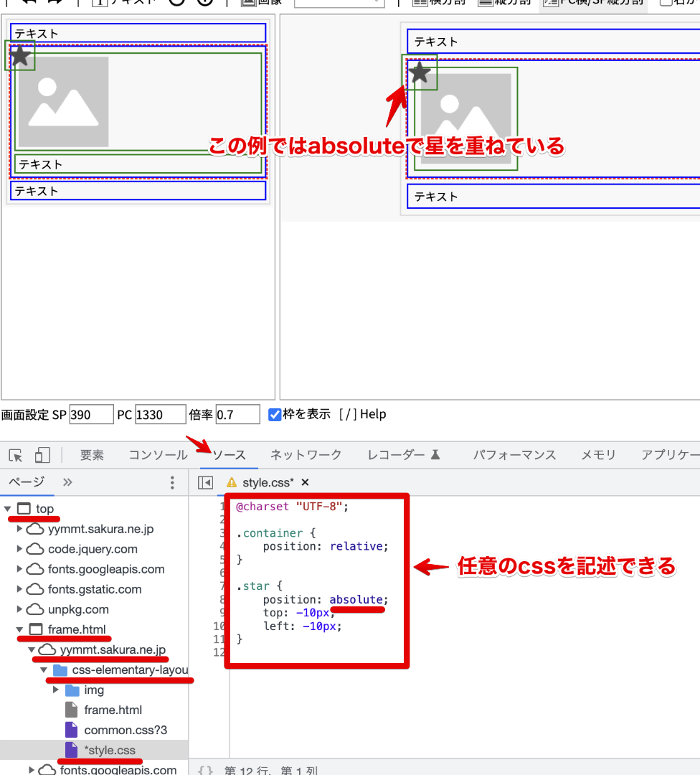Open the frame.html file entry
This screenshot has width=700, height=775.
pyautogui.click(x=113, y=710)
